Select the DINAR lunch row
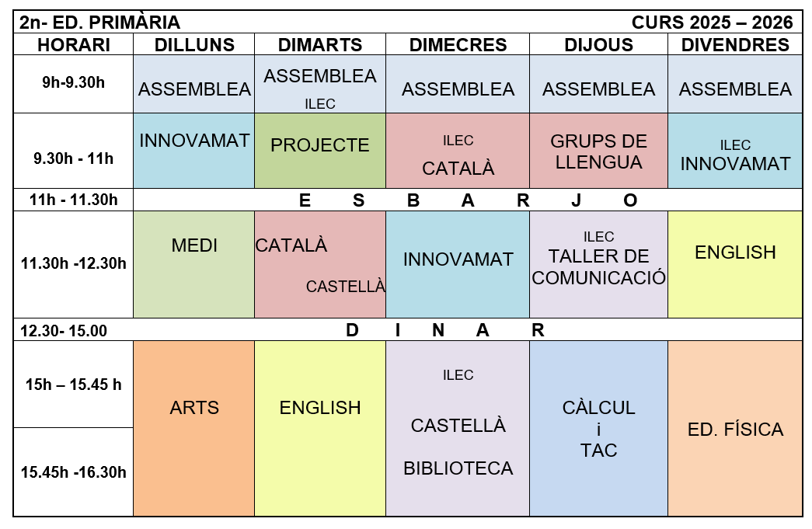Screen dimensions: 812x529 [x=468, y=330]
